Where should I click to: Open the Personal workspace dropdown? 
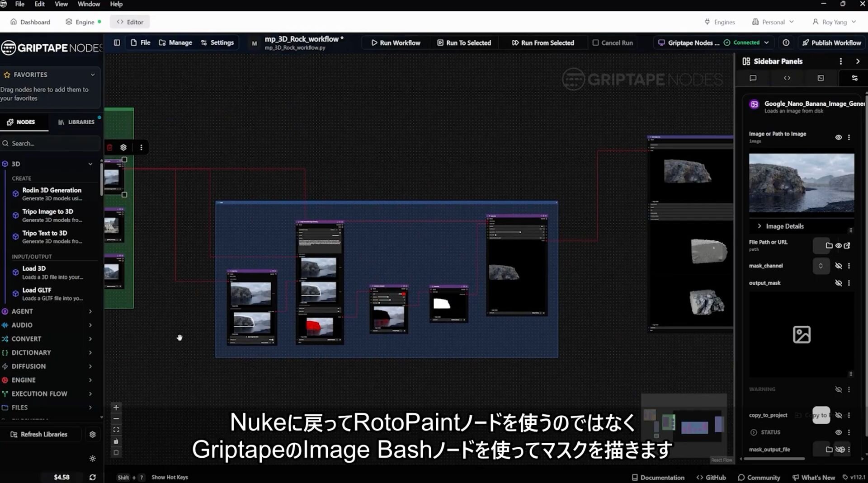point(773,22)
